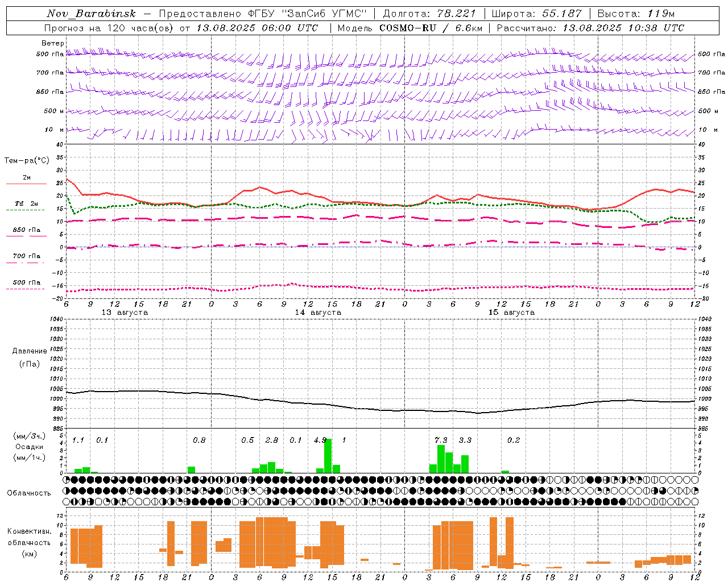Viewport: 728px width, 582px height.
Task: Click 'Предоставлено ФГБУ ЗапСиб УГМС' provider text
Action: coord(263,14)
